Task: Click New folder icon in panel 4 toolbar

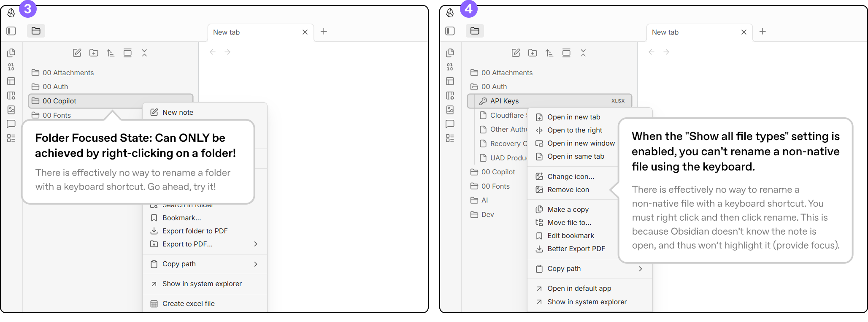Action: [533, 53]
